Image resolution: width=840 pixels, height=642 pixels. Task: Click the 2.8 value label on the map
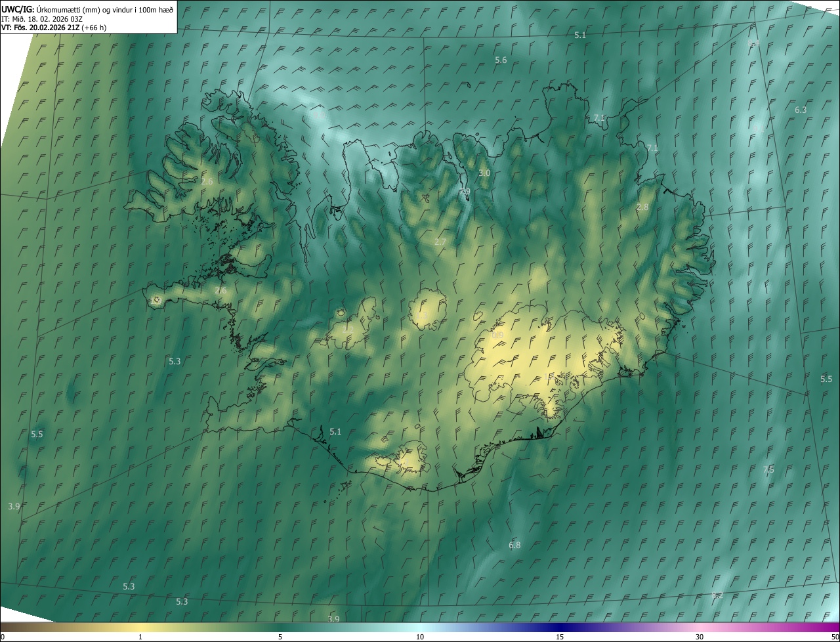click(x=642, y=207)
